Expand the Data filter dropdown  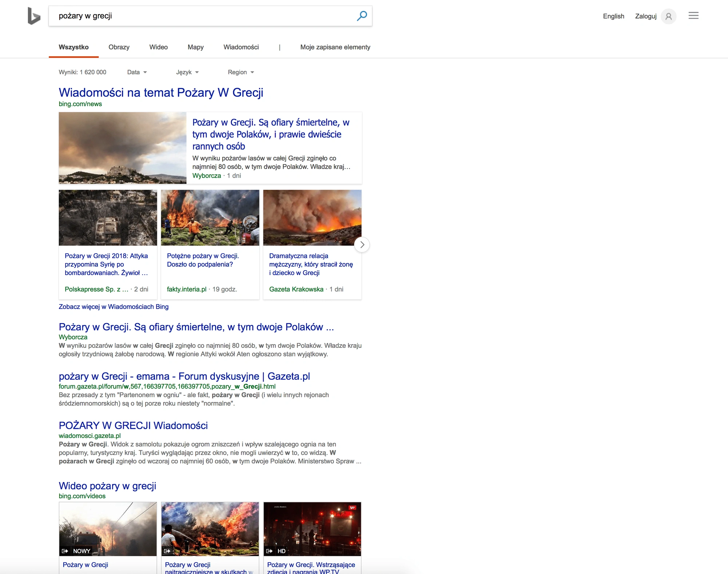pyautogui.click(x=137, y=72)
